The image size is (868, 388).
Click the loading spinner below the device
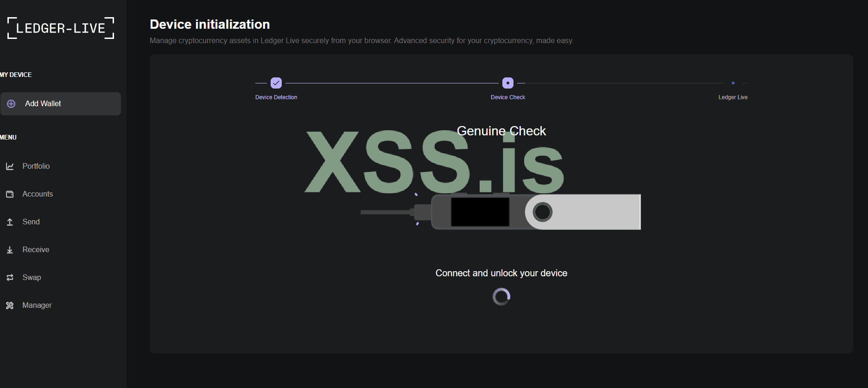pyautogui.click(x=501, y=297)
